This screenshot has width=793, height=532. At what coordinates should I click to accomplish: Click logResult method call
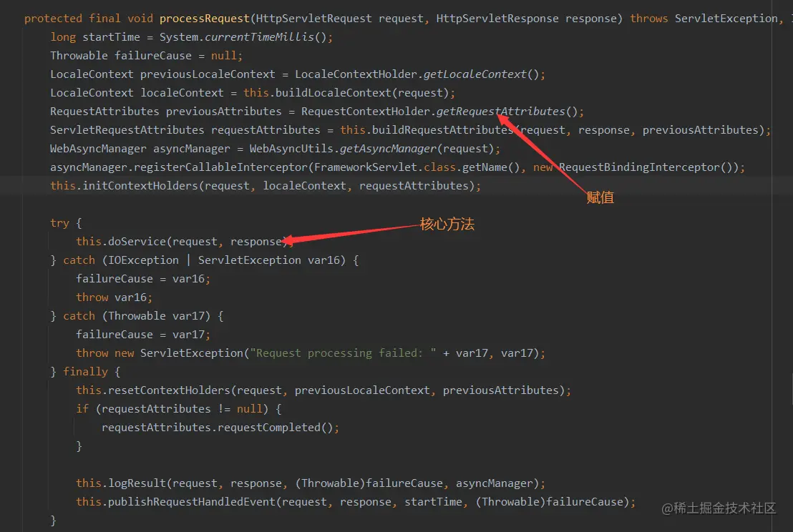(x=137, y=483)
